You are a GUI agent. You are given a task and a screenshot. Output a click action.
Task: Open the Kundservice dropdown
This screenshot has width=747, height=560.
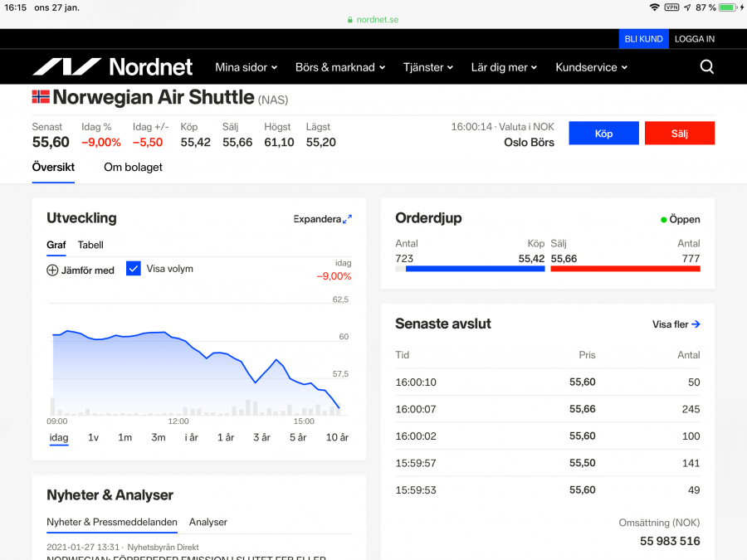point(591,67)
